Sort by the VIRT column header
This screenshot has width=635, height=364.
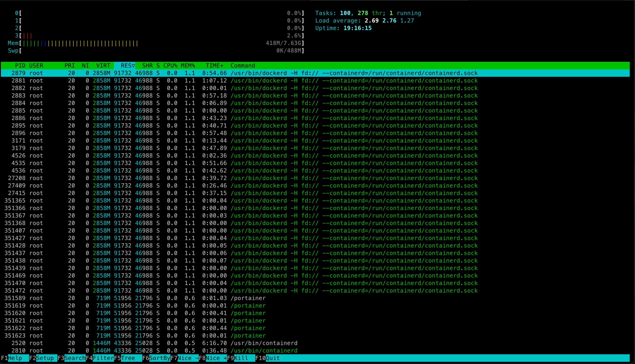[x=103, y=65]
